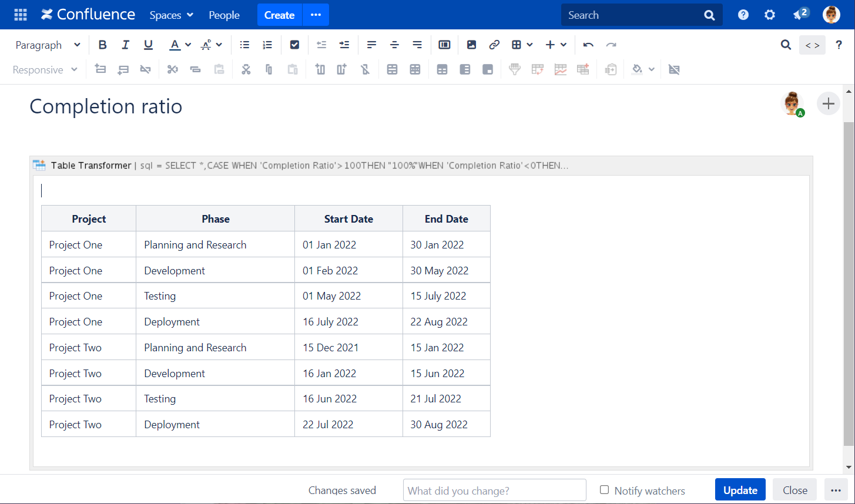Click Update to publish page

pos(740,490)
